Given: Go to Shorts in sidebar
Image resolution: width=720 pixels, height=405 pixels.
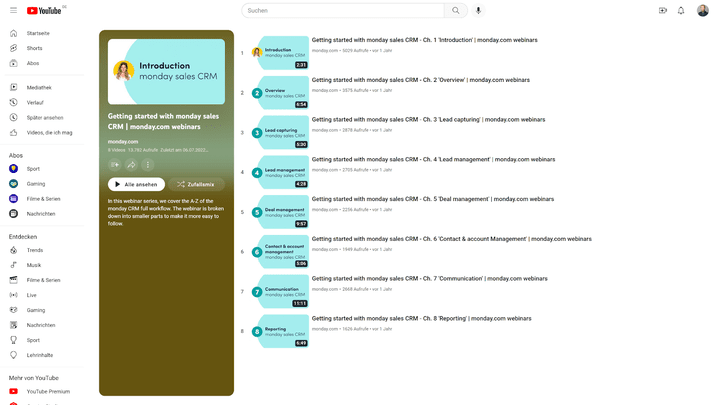Looking at the screenshot, I should [34, 48].
